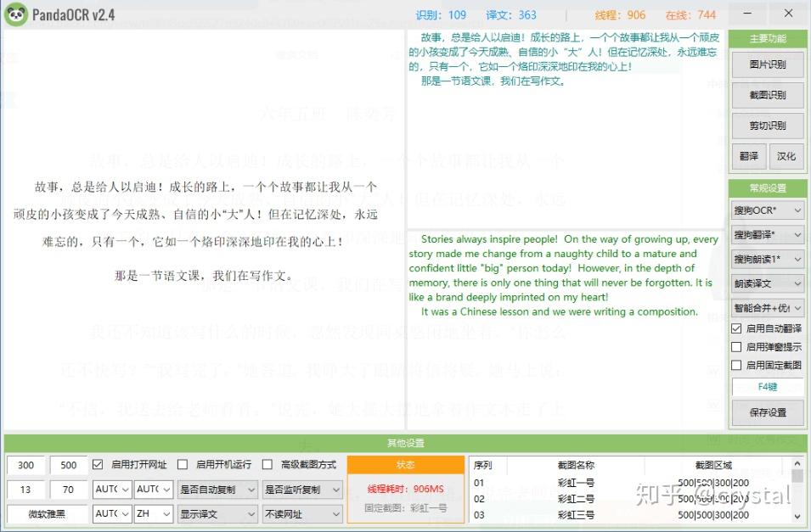Click the 截图识别 screenshot recognition function
811x532 pixels.
[x=767, y=96]
